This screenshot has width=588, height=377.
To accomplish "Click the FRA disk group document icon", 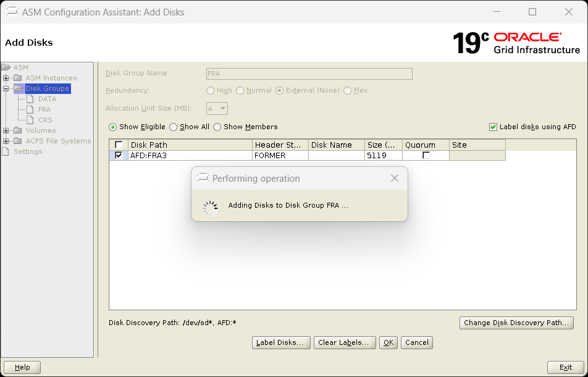I will (30, 109).
